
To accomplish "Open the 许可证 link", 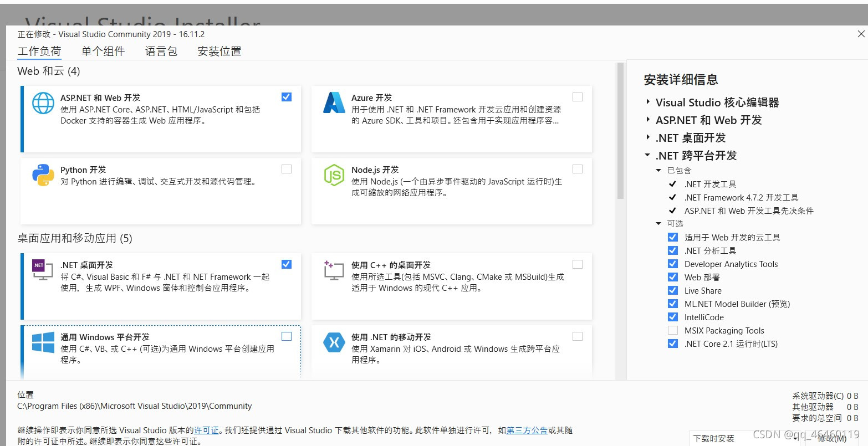I will tap(206, 430).
